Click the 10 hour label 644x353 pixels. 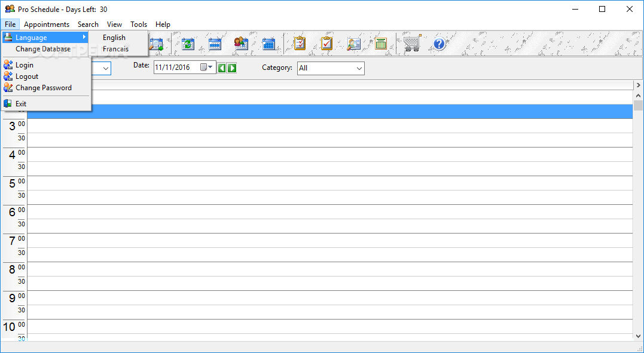[10, 327]
